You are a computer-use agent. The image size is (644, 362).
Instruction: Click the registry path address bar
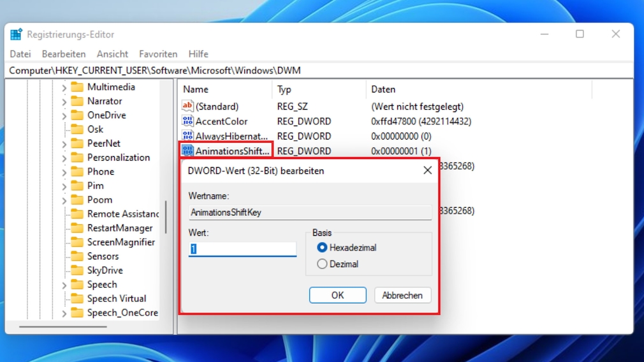click(320, 71)
